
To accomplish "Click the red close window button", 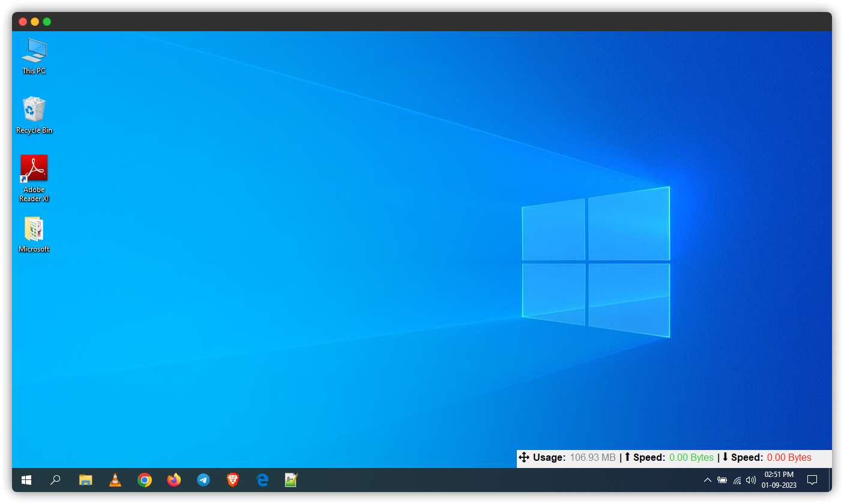I will tap(23, 22).
